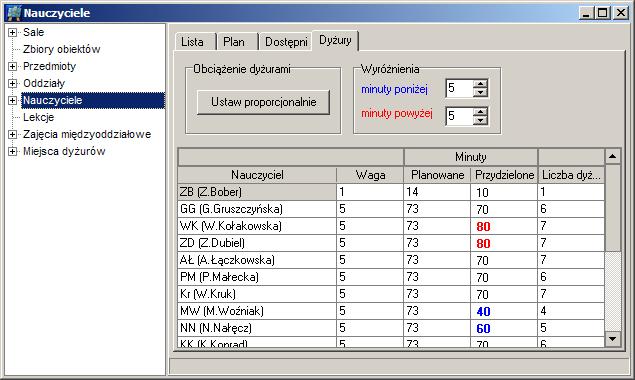Expand the Miejsca dyżurów node
Screen dimensions: 635x380
(13, 152)
